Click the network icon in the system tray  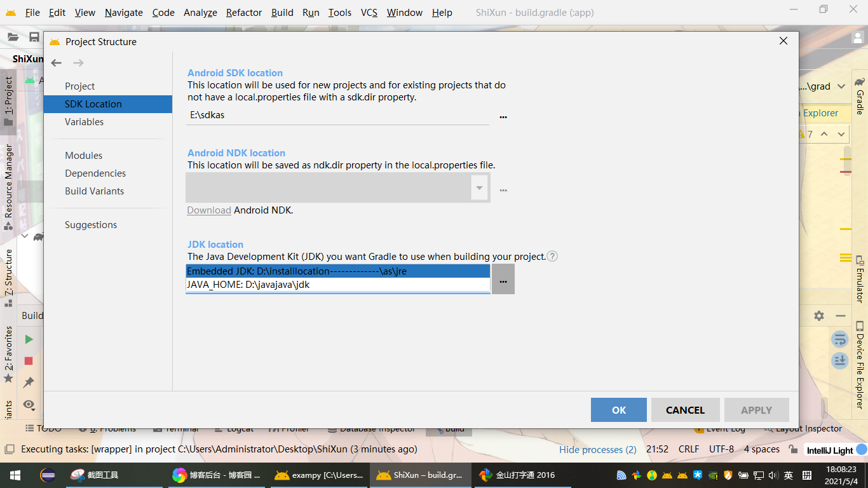[x=758, y=475]
